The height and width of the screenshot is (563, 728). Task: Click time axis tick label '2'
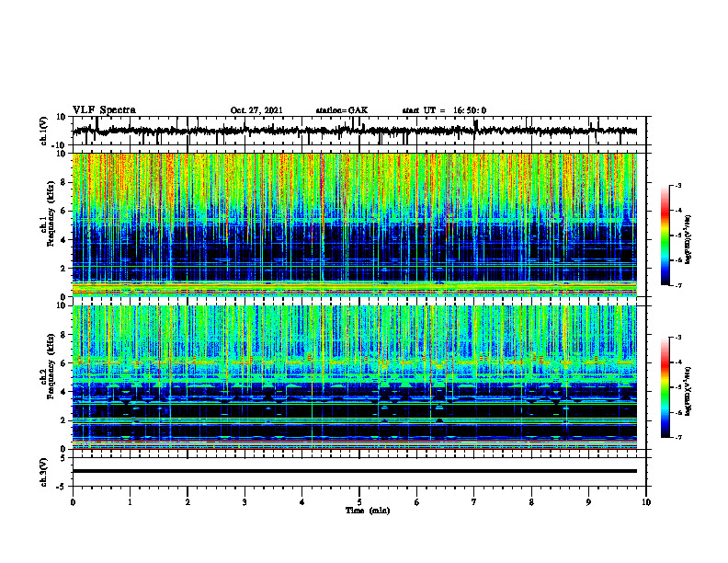coord(188,502)
